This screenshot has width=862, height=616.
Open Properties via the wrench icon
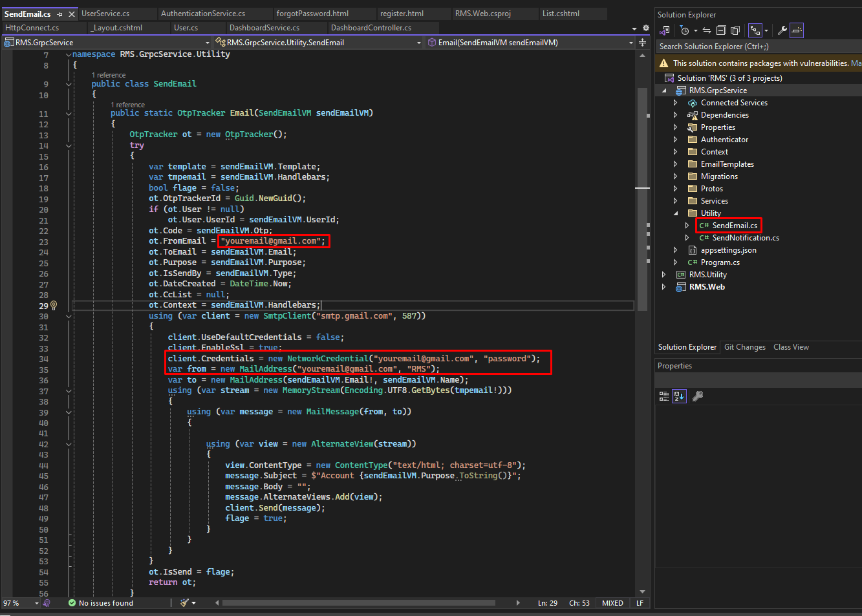click(x=782, y=30)
